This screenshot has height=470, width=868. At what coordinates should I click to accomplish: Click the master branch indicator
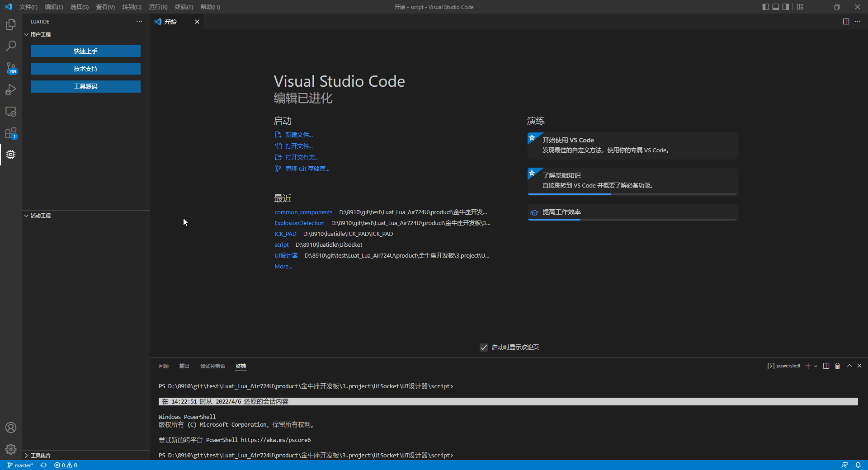20,465
